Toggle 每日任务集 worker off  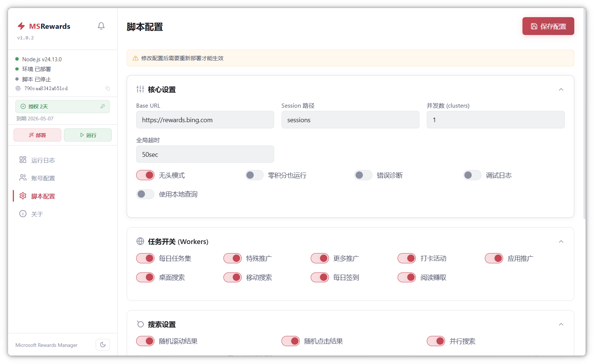click(x=145, y=258)
